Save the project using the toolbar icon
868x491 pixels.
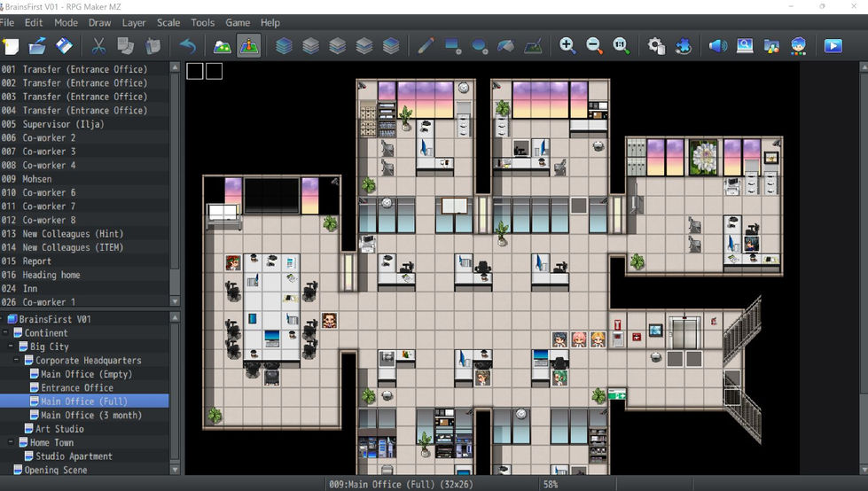[64, 46]
